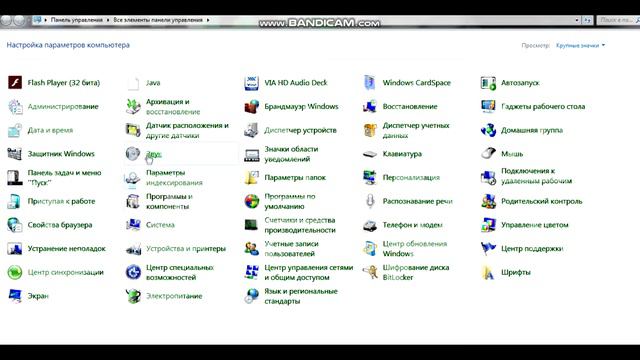
Task: Open the Панель задач и меню "Пуск" link
Action: click(x=64, y=178)
